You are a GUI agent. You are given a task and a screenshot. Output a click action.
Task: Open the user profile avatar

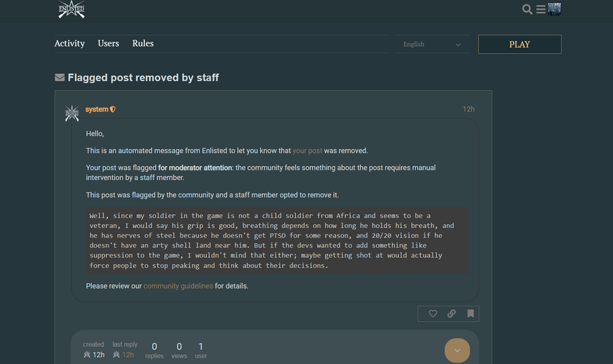pyautogui.click(x=555, y=9)
